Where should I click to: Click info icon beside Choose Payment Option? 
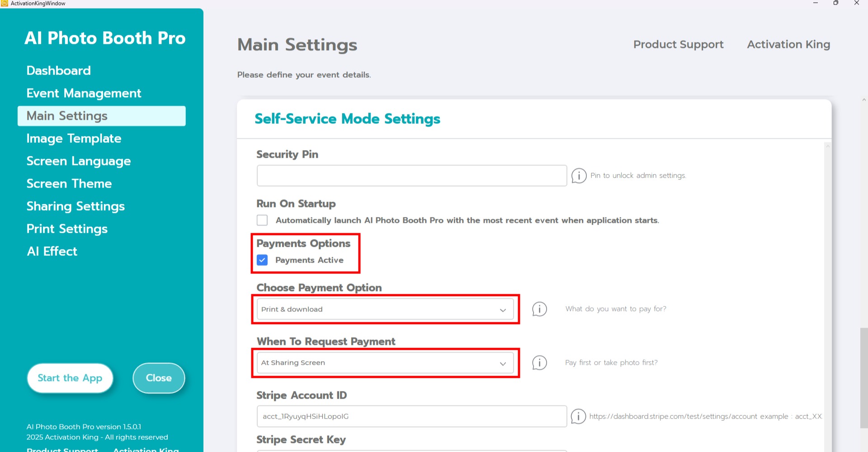[539, 309]
